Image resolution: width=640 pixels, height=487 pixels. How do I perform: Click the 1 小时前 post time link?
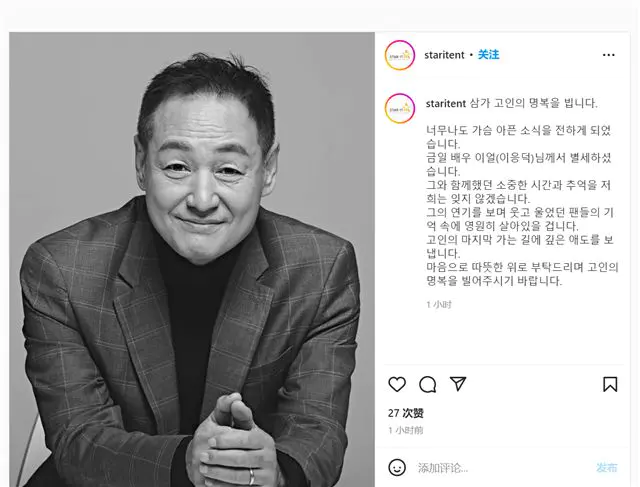pyautogui.click(x=405, y=430)
